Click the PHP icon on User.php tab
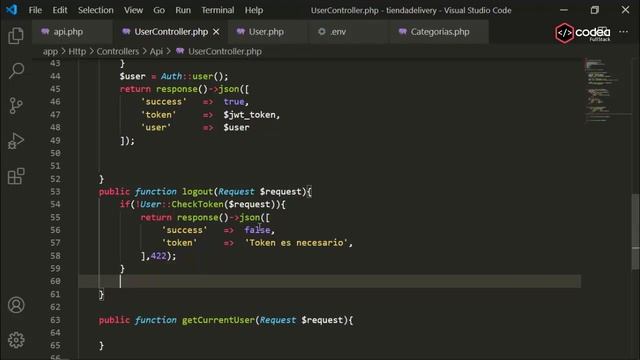Screen dimensions: 640x360 240,31
